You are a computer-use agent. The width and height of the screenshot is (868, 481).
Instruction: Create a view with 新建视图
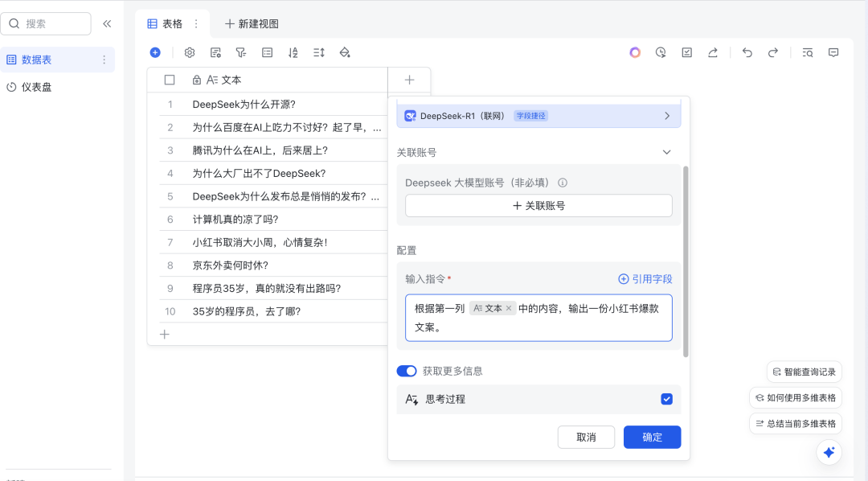tap(252, 24)
